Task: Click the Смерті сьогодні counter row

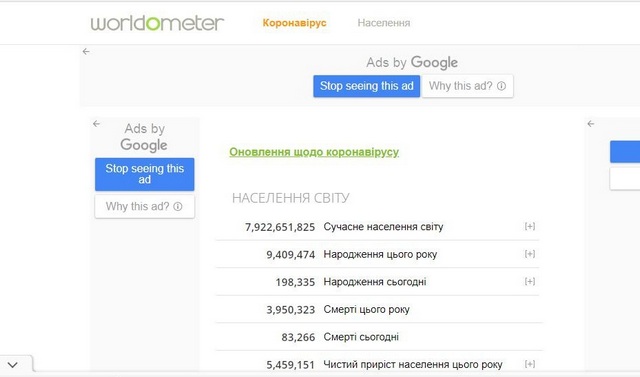Action: click(x=379, y=337)
